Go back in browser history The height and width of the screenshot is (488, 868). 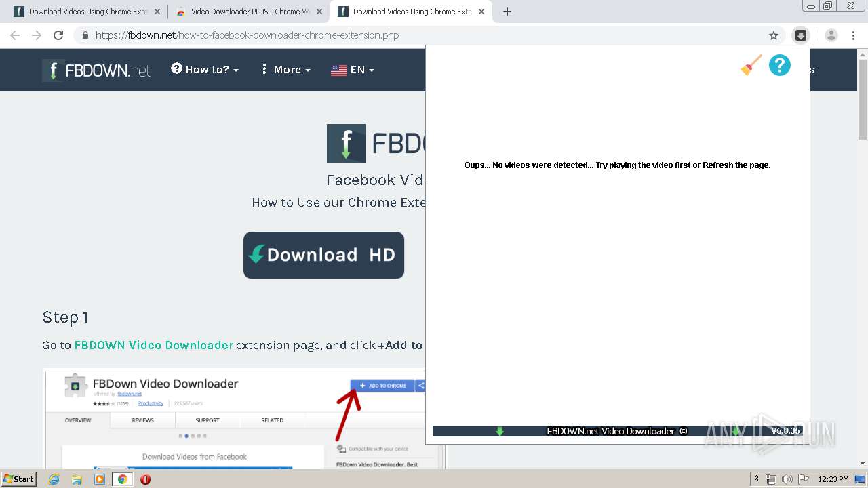(x=15, y=35)
